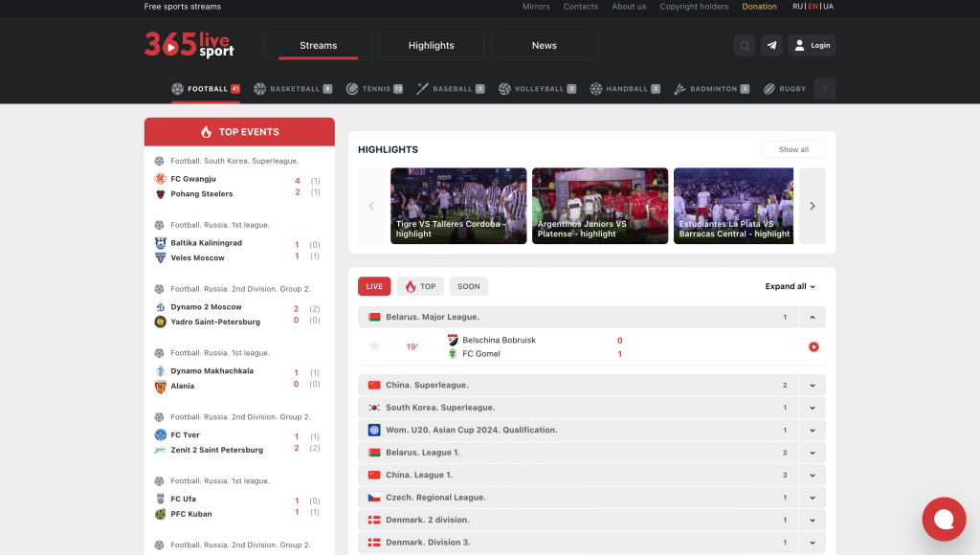Play the Belschina Bobruisk live stream
The width and height of the screenshot is (980, 555).
pyautogui.click(x=813, y=346)
